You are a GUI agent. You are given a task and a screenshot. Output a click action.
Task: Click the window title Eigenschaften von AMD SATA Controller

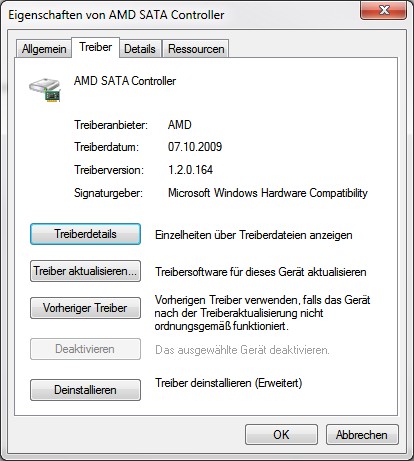116,15
